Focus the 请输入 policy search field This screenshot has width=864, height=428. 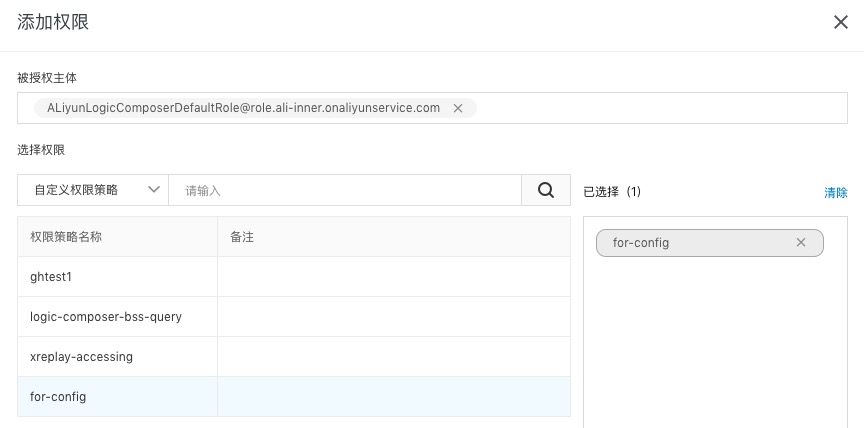coord(345,190)
